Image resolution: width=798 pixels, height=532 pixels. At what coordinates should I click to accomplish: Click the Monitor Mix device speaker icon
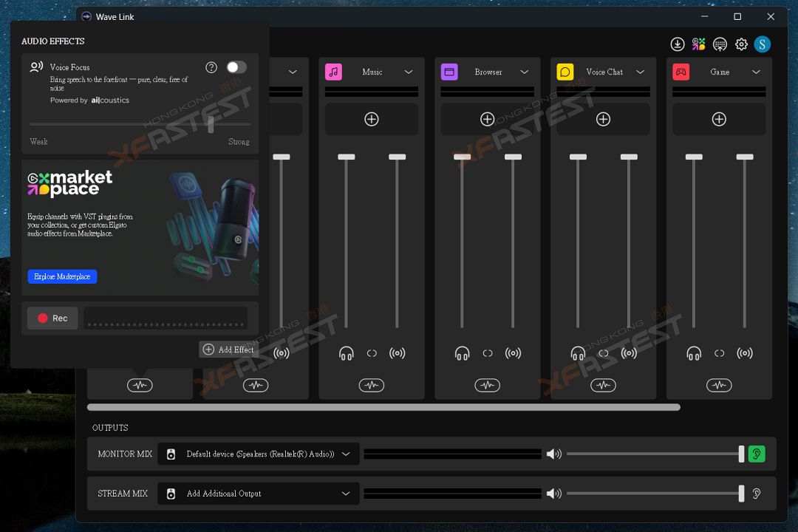pos(171,454)
